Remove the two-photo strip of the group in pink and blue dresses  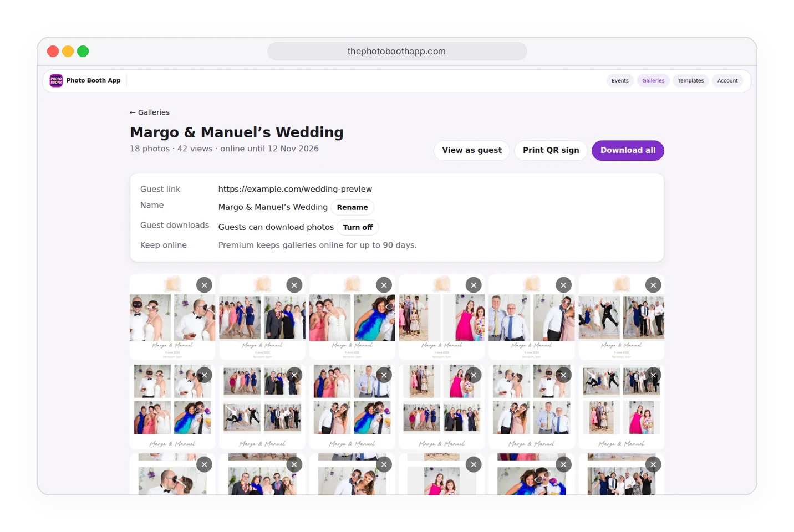point(294,285)
